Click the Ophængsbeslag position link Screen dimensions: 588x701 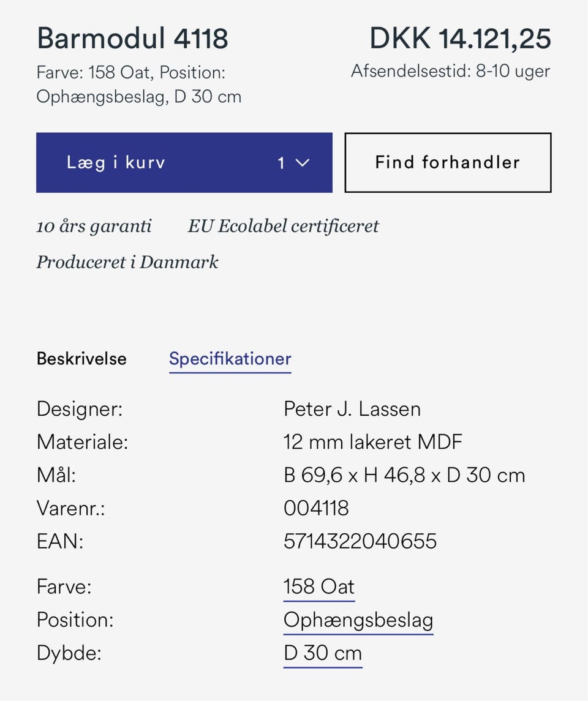pyautogui.click(x=358, y=620)
